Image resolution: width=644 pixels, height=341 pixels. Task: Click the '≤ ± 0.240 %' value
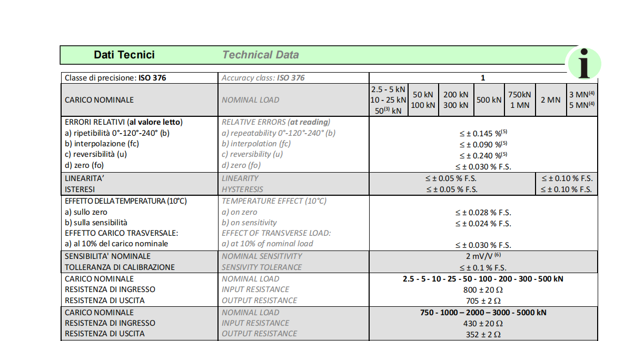click(x=483, y=156)
